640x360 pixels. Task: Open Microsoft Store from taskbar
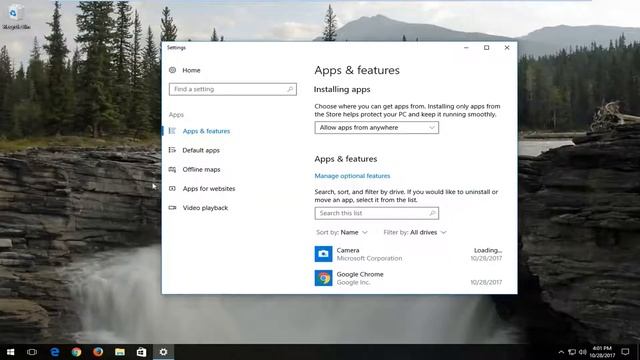click(141, 352)
